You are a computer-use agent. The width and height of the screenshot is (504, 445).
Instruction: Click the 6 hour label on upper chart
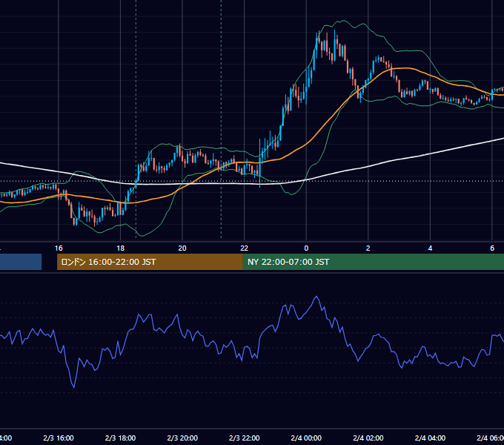(x=492, y=248)
